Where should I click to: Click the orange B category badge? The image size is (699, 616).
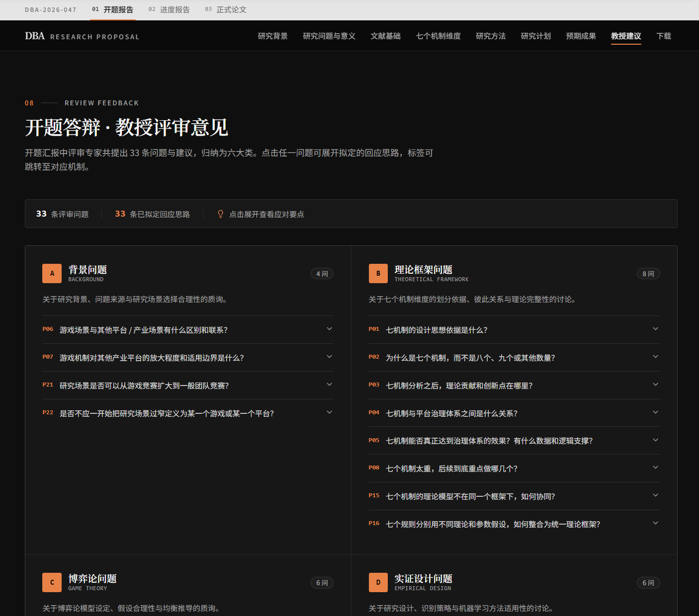pyautogui.click(x=378, y=273)
